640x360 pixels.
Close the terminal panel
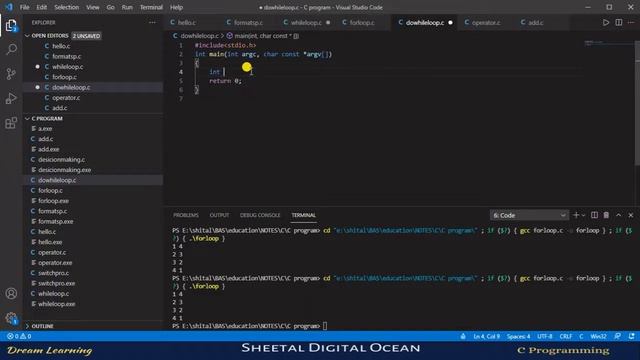pos(631,215)
